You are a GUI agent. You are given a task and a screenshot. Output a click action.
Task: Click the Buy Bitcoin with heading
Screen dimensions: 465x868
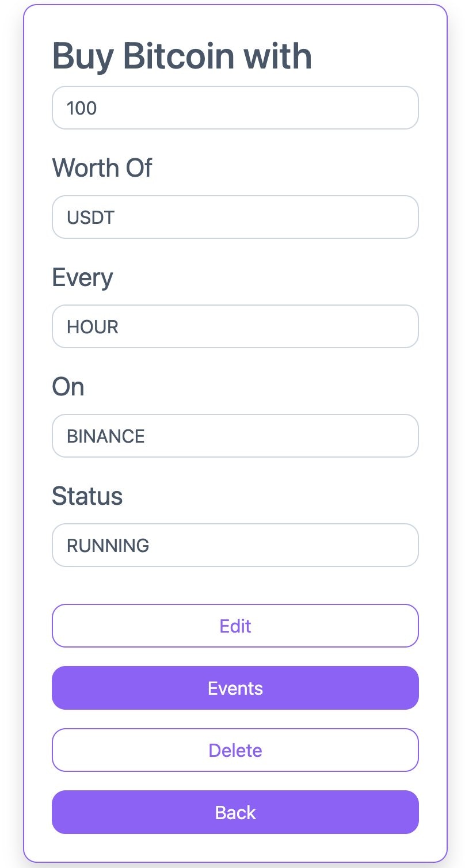pos(181,56)
